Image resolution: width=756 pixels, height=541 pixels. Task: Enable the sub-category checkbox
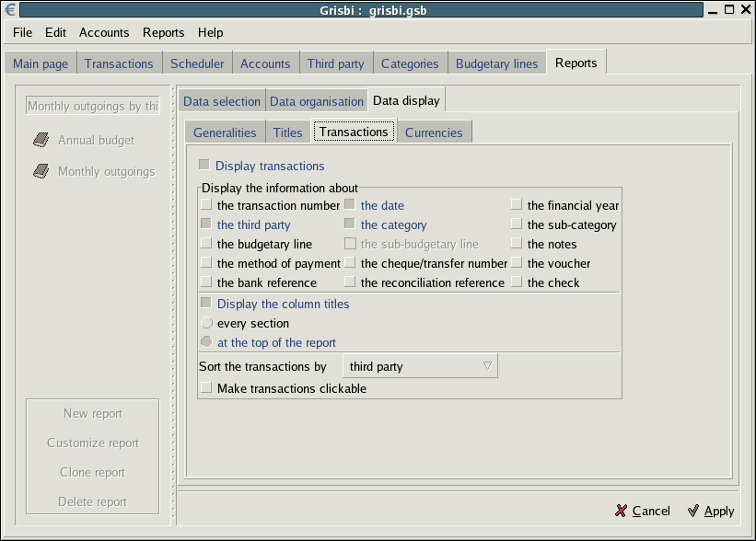(x=517, y=224)
